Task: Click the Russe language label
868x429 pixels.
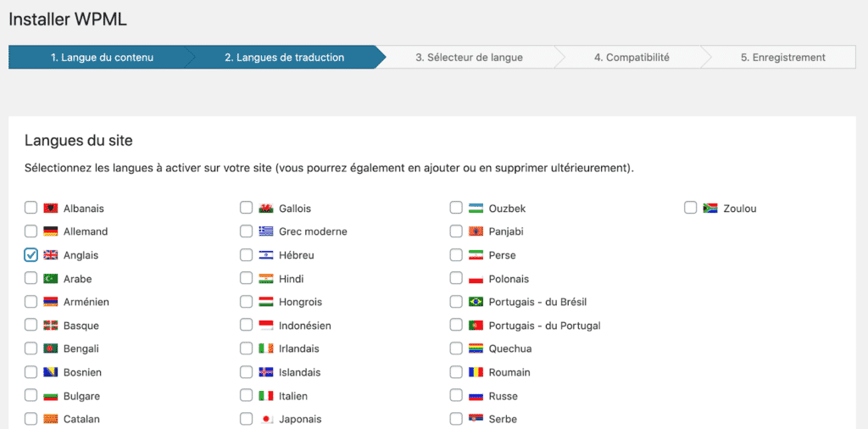Action: point(503,396)
